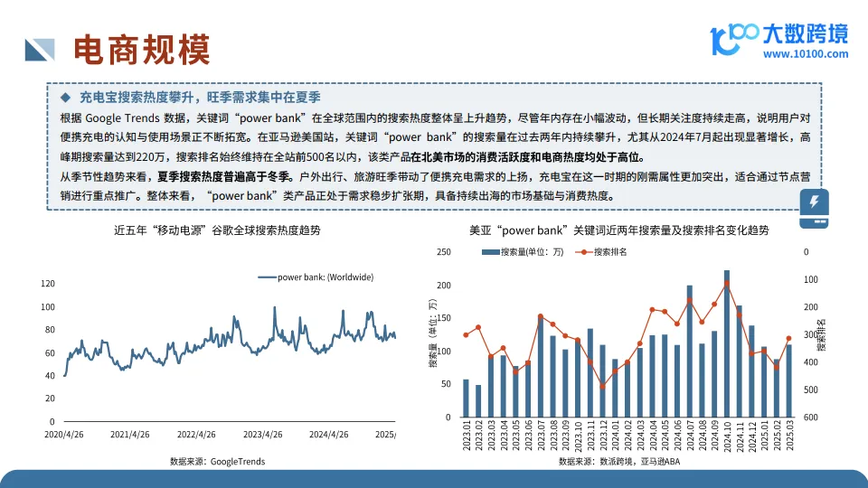Click the blue diamond bullet before the subtitle
This screenshot has width=868, height=488.
pyautogui.click(x=65, y=98)
